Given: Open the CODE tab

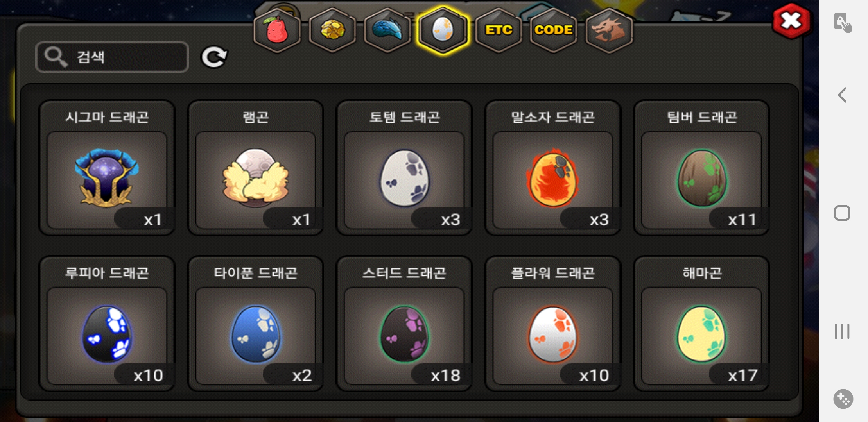Looking at the screenshot, I should (553, 30).
